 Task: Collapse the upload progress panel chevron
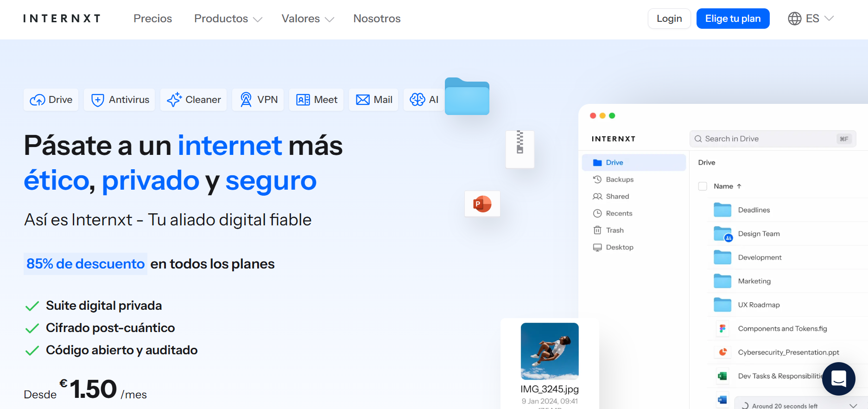(853, 406)
